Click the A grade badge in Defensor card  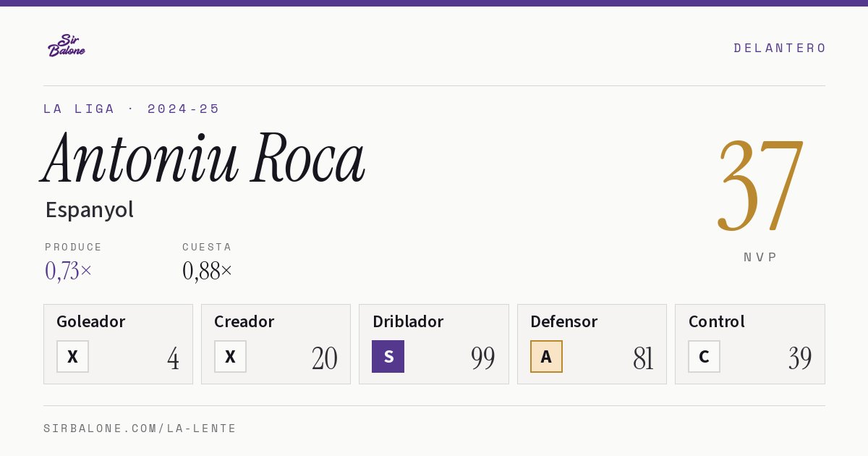click(x=546, y=356)
